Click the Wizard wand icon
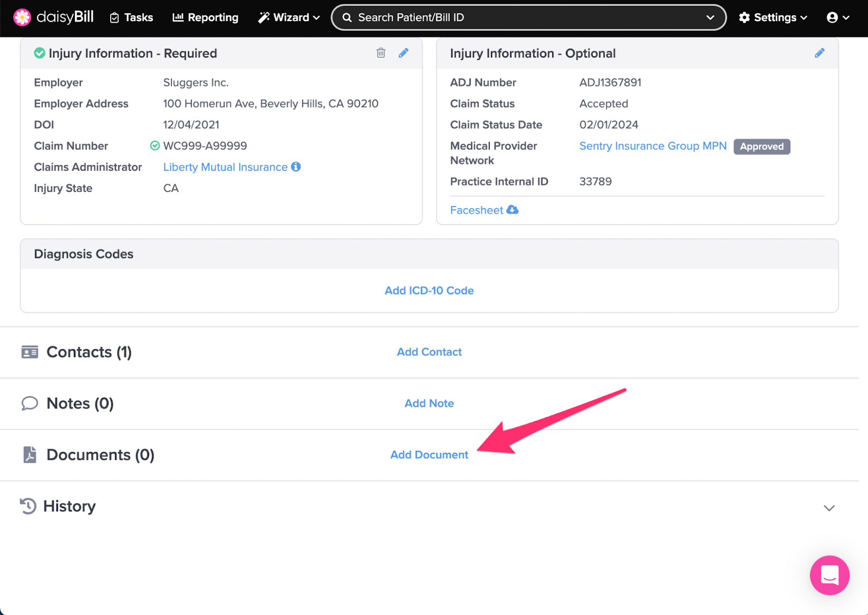 (x=264, y=17)
